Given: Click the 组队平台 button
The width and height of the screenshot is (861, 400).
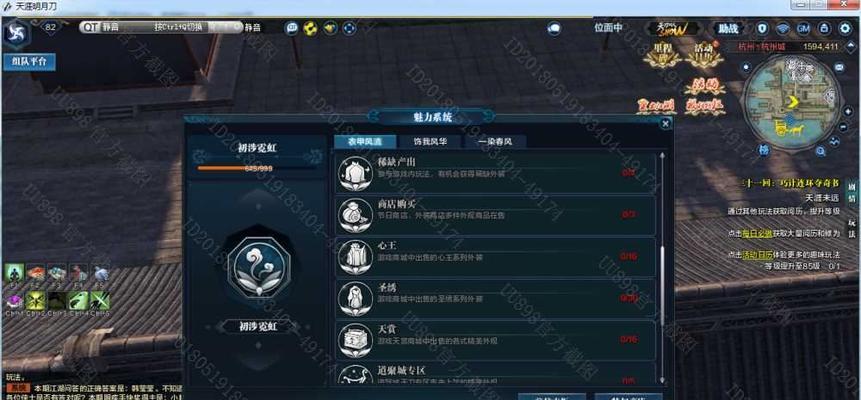Looking at the screenshot, I should pos(30,62).
